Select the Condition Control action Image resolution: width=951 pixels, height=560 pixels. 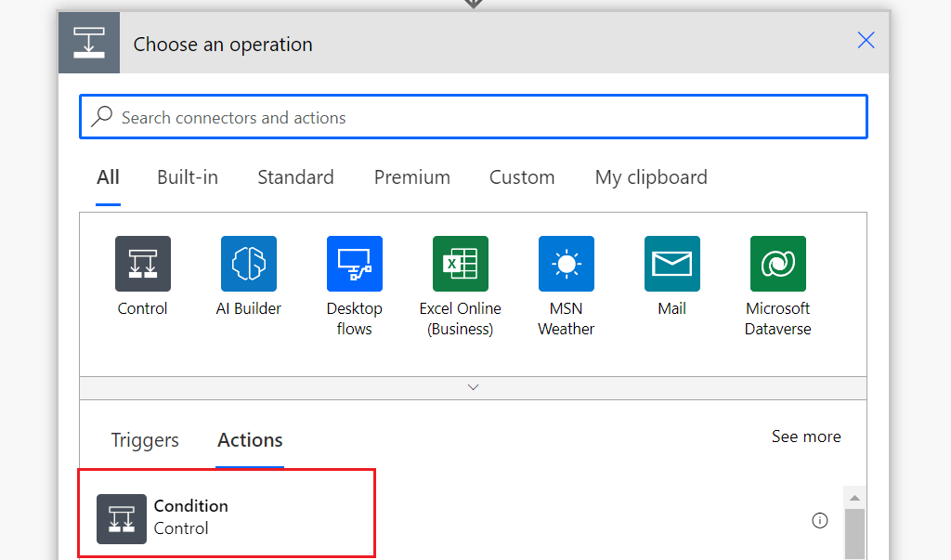(x=227, y=514)
